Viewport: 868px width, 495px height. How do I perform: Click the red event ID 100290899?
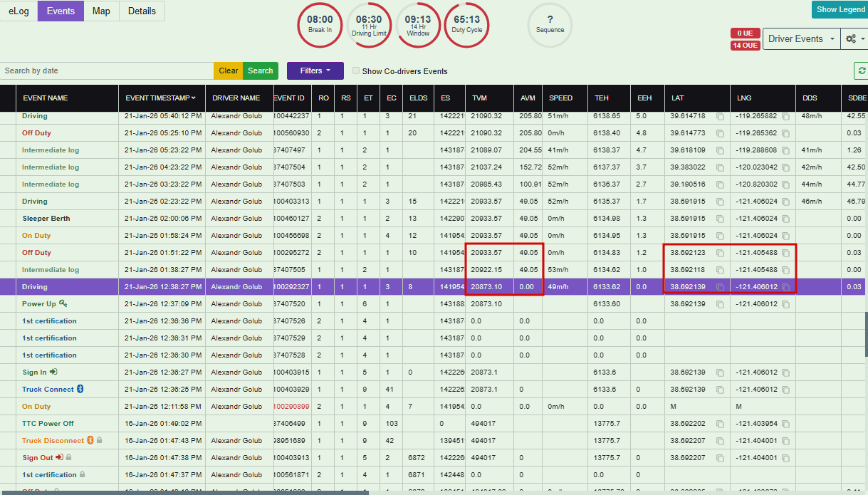pos(291,407)
